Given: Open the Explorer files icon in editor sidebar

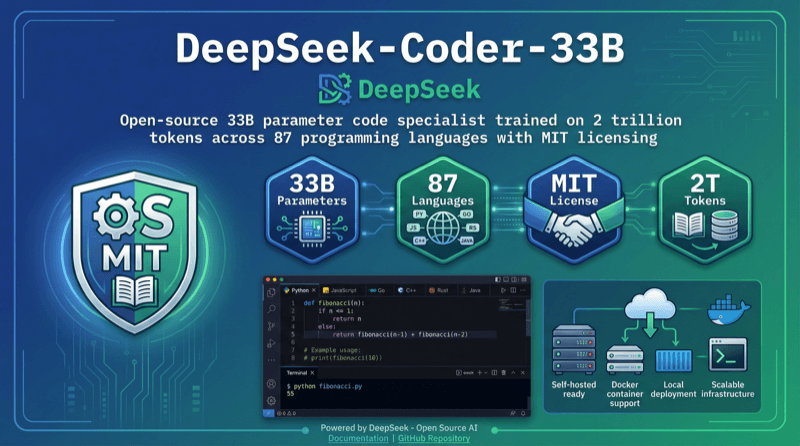Looking at the screenshot, I should tap(271, 292).
